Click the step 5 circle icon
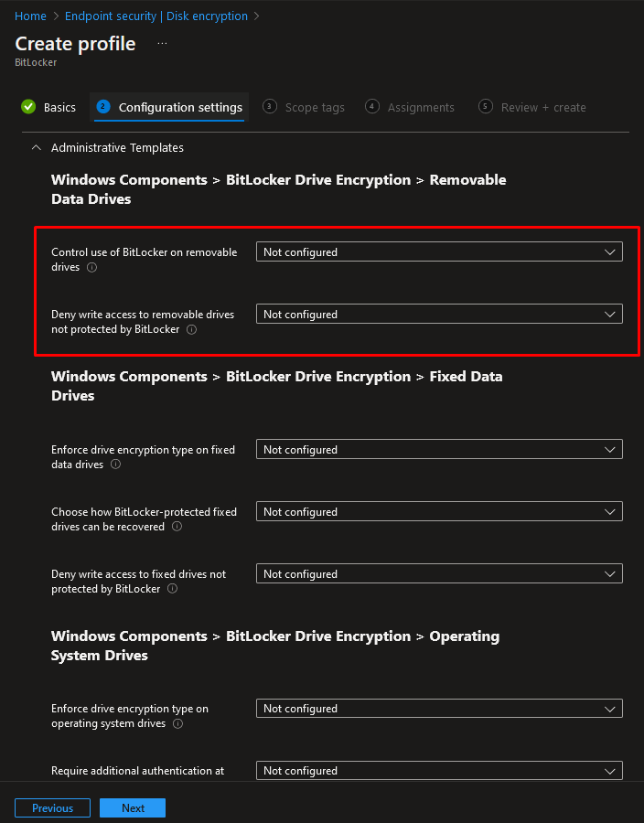644x823 pixels. 486,107
